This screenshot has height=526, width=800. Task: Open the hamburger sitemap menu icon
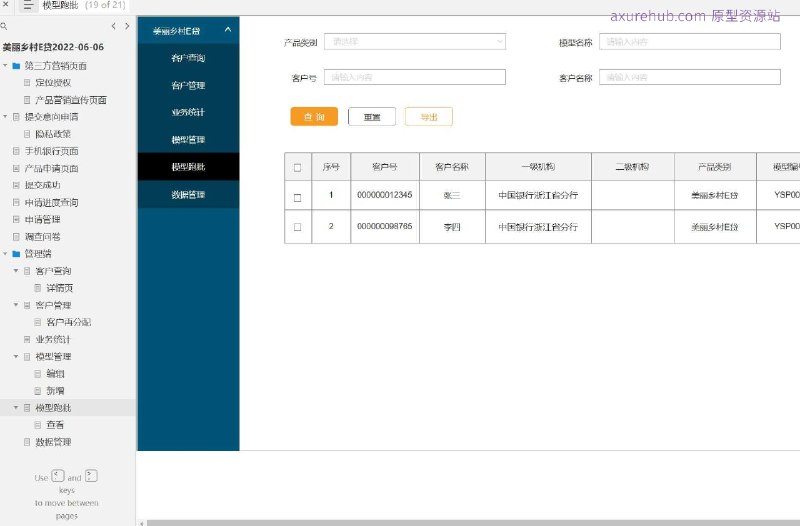tap(28, 6)
